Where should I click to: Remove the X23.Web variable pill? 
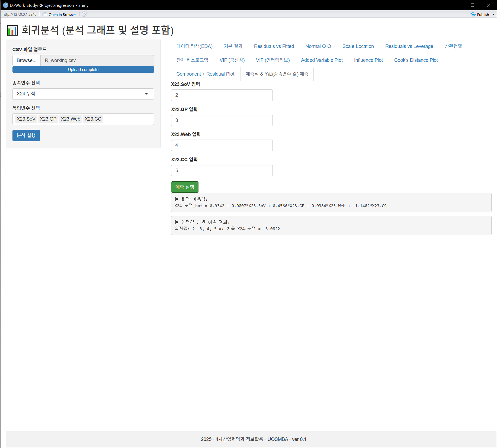click(70, 119)
